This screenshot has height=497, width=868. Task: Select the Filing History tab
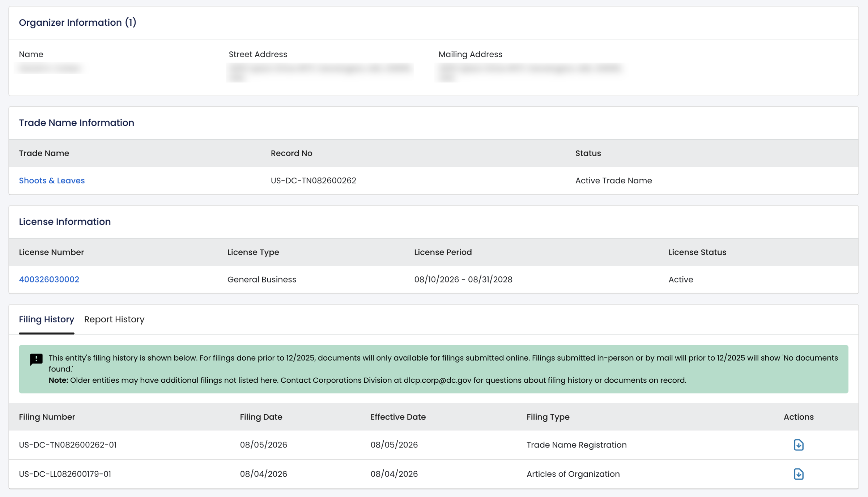47,319
